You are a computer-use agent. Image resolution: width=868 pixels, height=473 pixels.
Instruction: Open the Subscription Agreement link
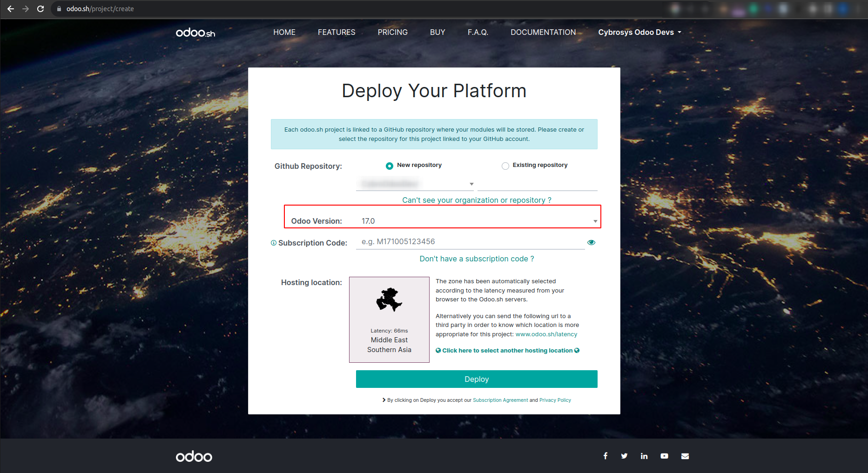click(x=500, y=400)
